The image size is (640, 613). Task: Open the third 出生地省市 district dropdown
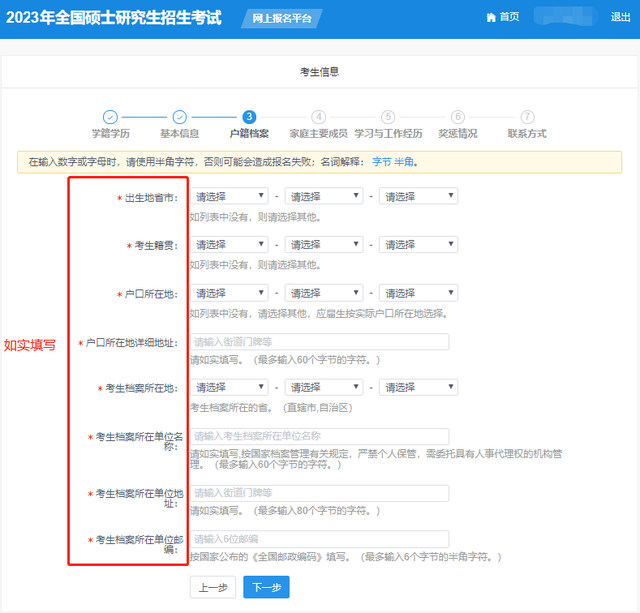pos(418,196)
